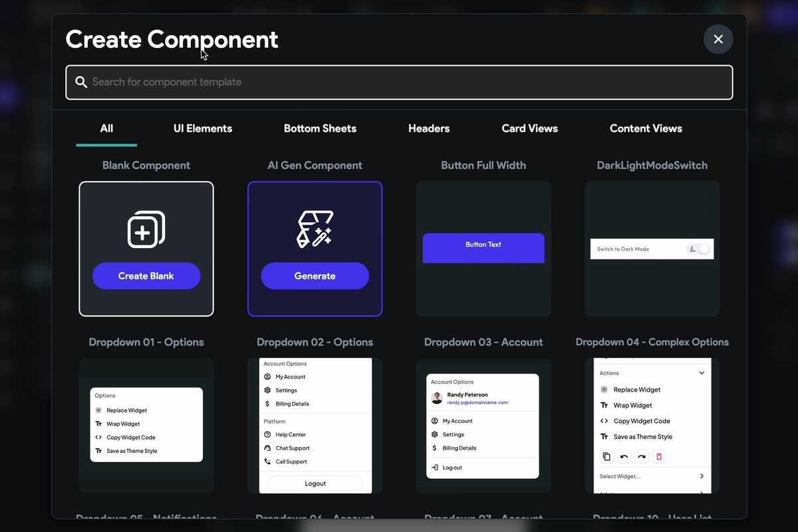Click the search magnifier icon

click(x=81, y=82)
